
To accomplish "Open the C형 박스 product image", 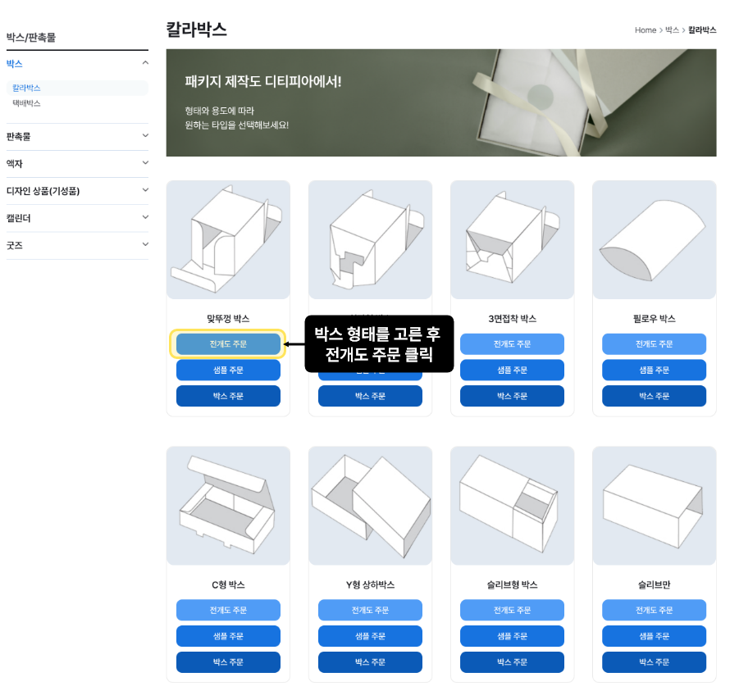I will pyautogui.click(x=228, y=506).
